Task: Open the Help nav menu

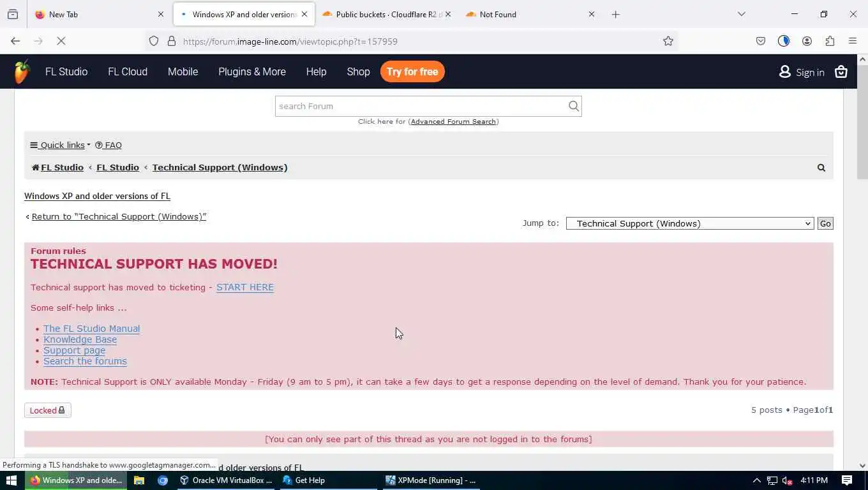Action: tap(316, 71)
